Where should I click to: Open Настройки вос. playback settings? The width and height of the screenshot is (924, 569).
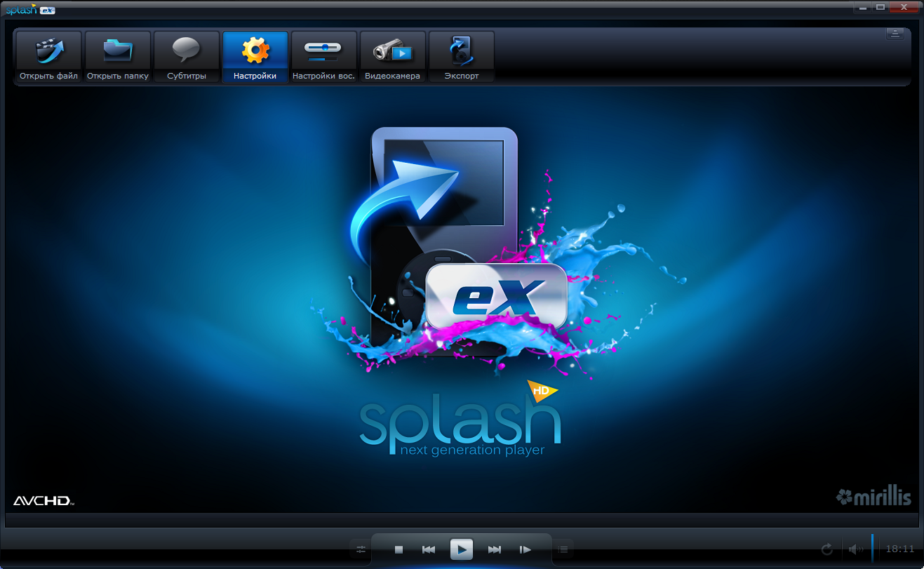tap(324, 57)
